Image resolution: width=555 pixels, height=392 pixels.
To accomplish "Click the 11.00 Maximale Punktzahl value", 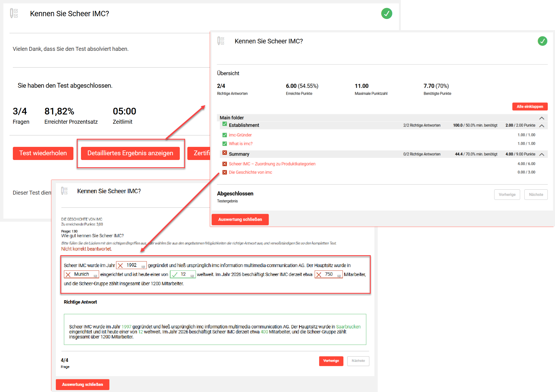I will click(362, 86).
